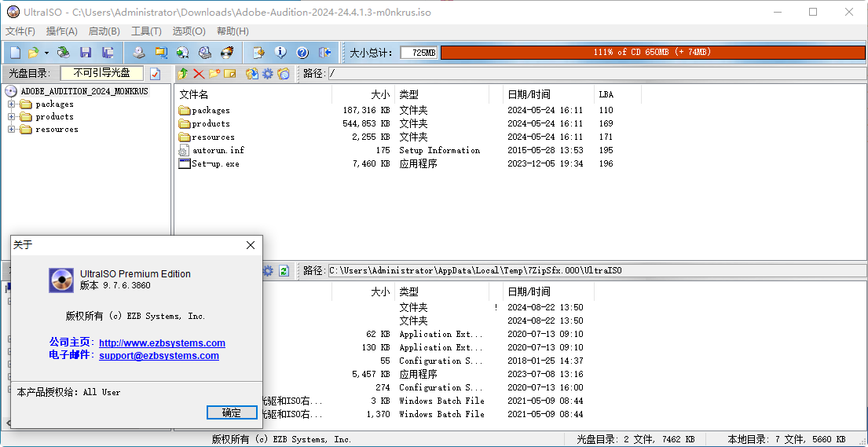The image size is (868, 447).
Task: Open the 文件(F) menu
Action: click(20, 31)
